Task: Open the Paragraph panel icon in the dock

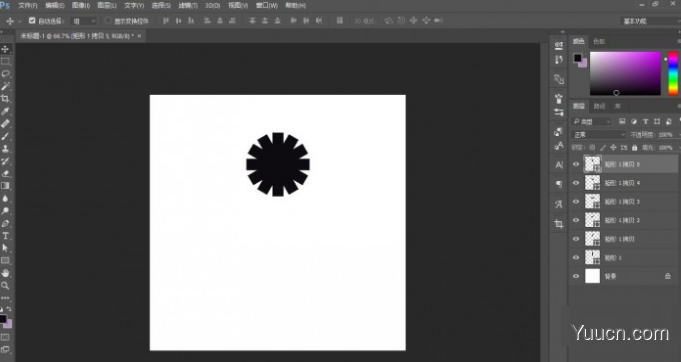Action: pyautogui.click(x=559, y=184)
